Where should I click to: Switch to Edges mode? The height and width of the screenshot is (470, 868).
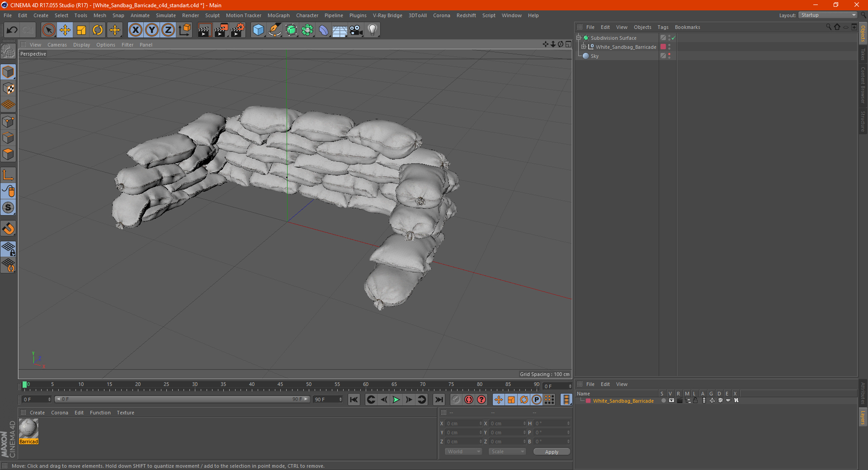point(8,138)
